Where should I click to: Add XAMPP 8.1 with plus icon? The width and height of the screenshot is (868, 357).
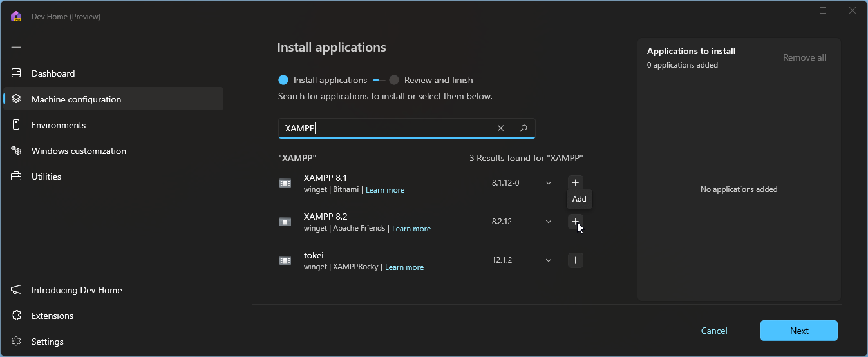[x=575, y=183]
